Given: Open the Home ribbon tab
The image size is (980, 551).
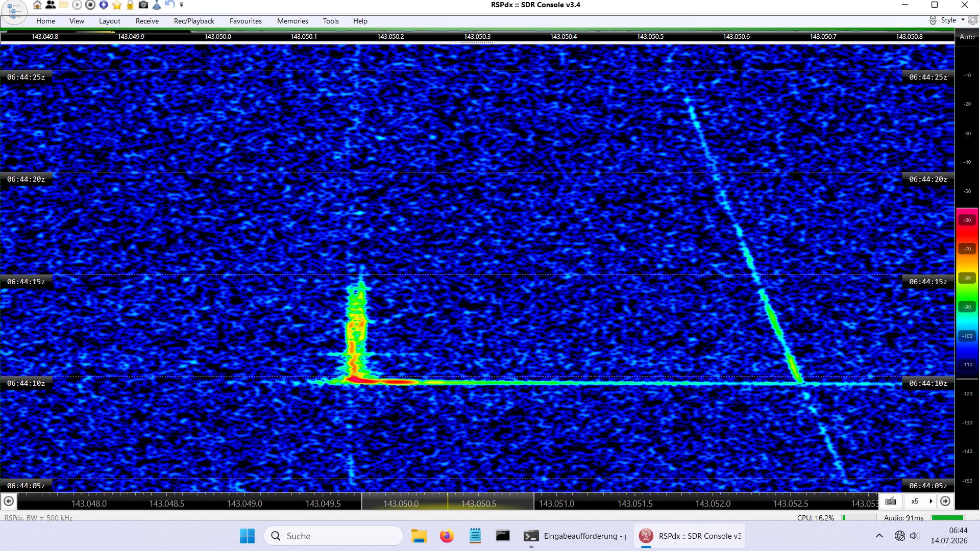Looking at the screenshot, I should point(45,21).
